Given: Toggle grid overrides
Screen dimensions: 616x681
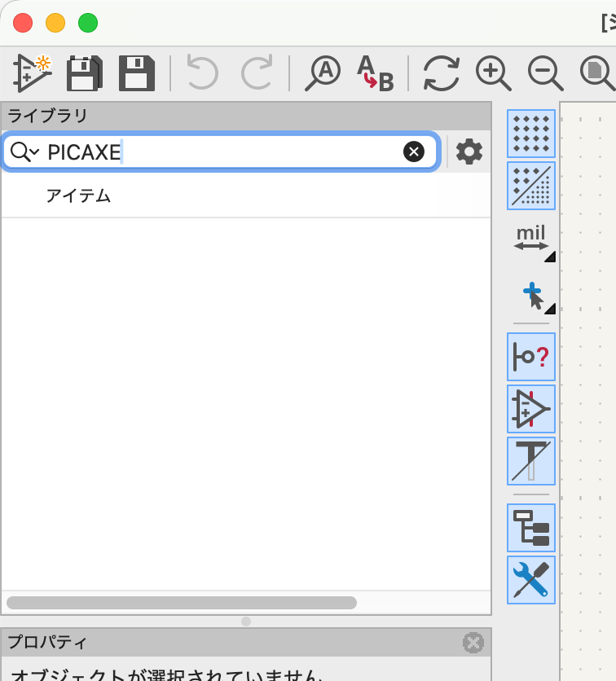Looking at the screenshot, I should (x=531, y=186).
